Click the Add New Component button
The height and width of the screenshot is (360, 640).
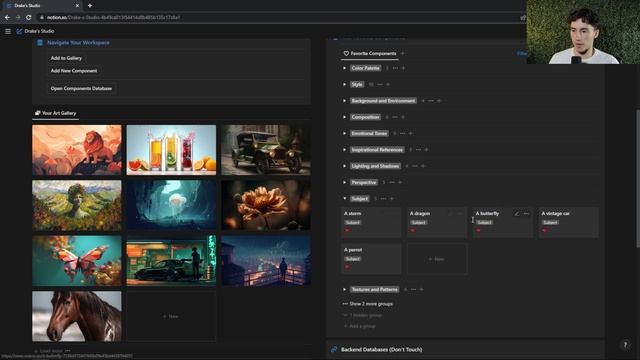pos(74,71)
